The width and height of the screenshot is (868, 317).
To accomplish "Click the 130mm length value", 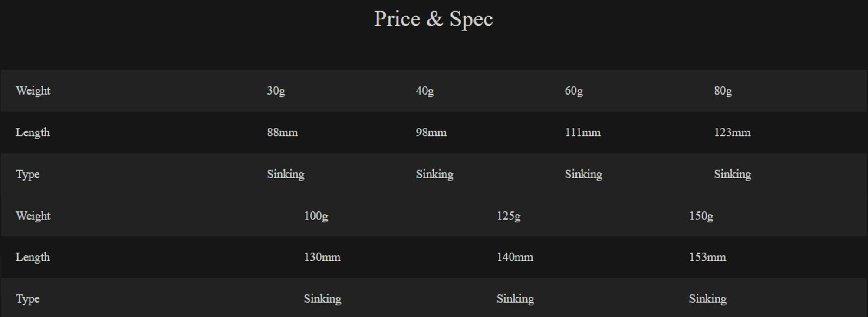I will click(x=322, y=257).
